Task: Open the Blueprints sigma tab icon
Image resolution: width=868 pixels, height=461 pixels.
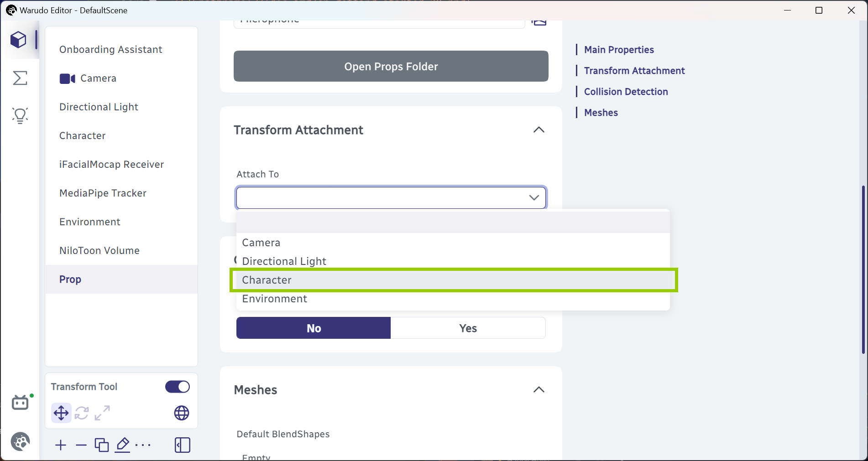Action: point(20,78)
